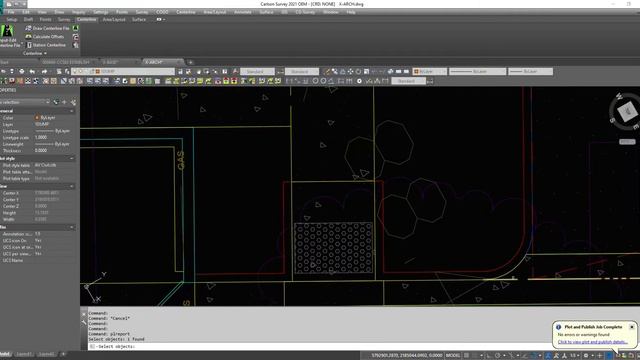Collapse the View properties section
The height and width of the screenshot is (360, 640).
click(x=72, y=186)
